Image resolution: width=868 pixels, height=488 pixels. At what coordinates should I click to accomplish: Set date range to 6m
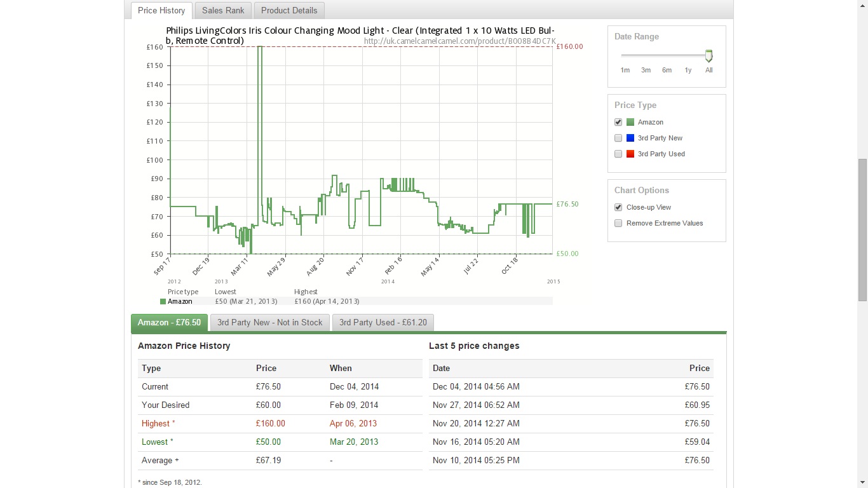click(x=667, y=70)
